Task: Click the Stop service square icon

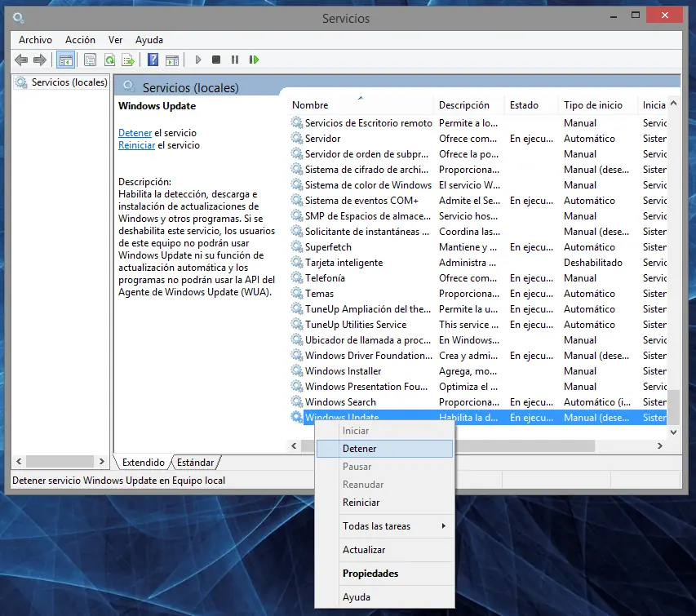Action: [216, 60]
